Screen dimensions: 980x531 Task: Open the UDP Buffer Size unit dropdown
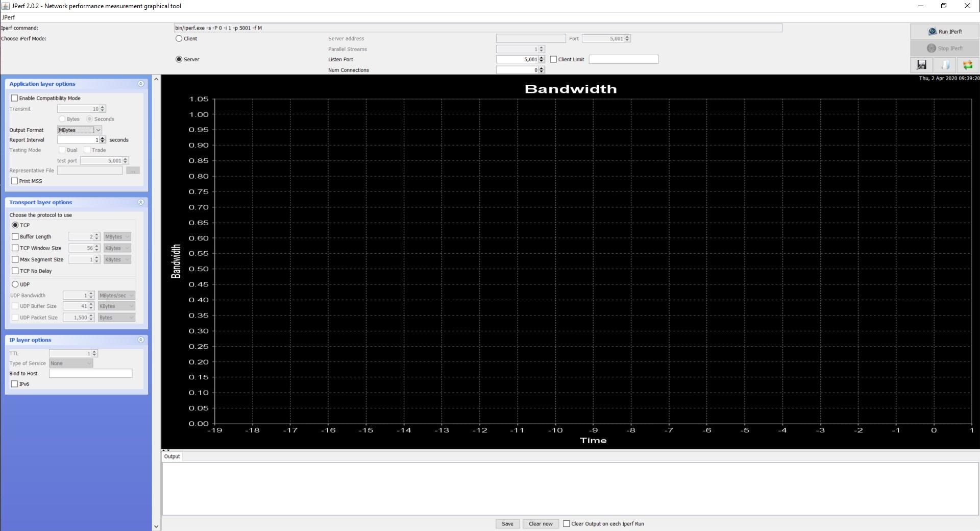point(116,306)
